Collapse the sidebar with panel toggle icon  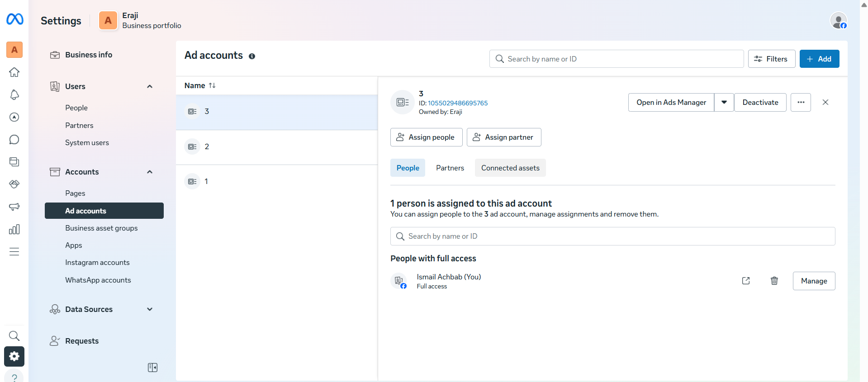tap(152, 368)
